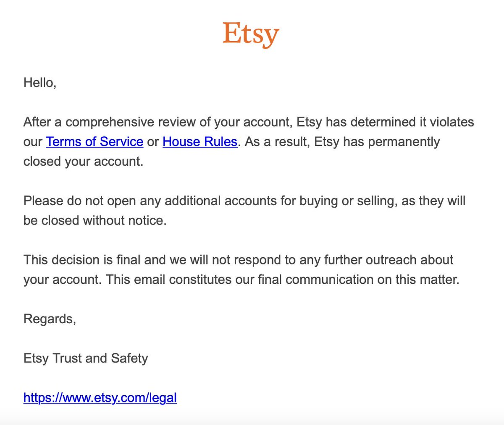Click the line "closed your account."

click(83, 162)
